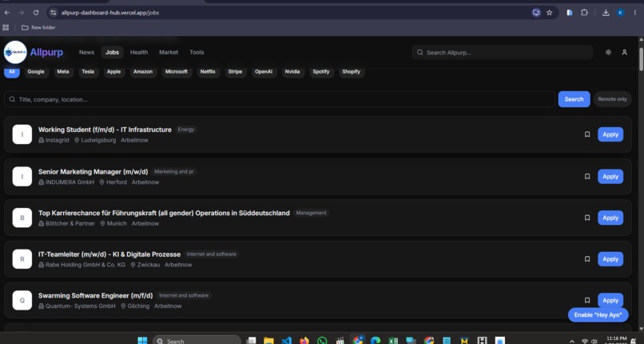The height and width of the screenshot is (344, 644).
Task: Open browser downloads icon
Action: click(x=606, y=13)
